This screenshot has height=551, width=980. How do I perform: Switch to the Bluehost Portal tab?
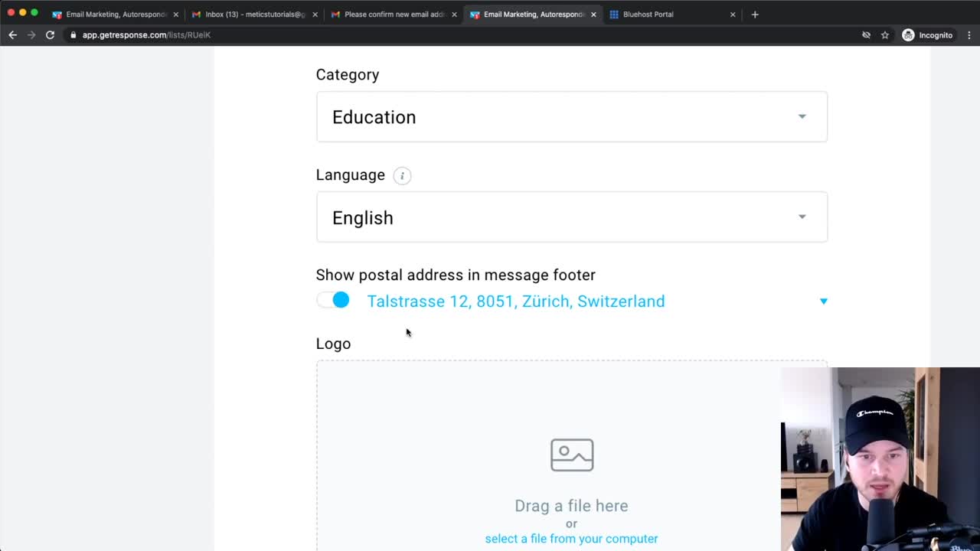tap(673, 15)
